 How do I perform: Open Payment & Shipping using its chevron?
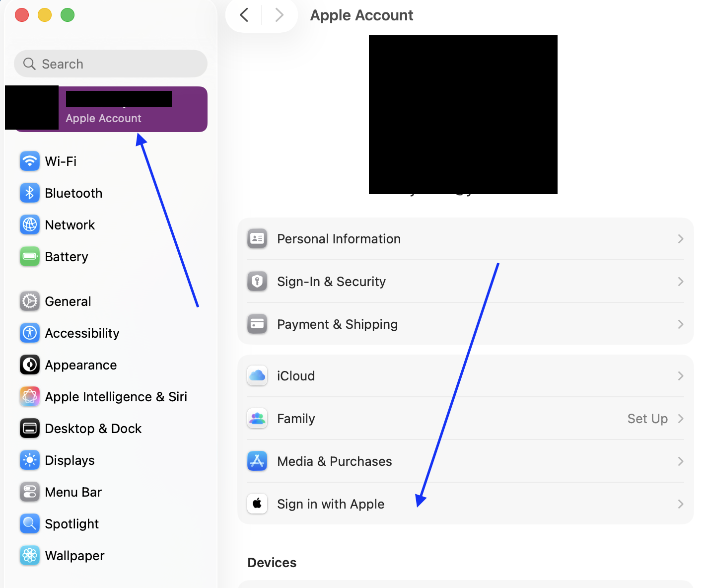(x=681, y=324)
